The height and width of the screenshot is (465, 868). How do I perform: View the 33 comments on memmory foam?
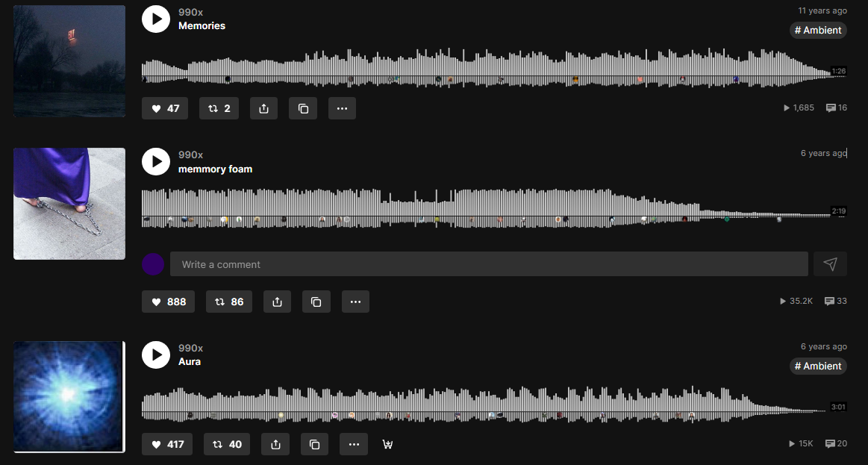(x=835, y=301)
